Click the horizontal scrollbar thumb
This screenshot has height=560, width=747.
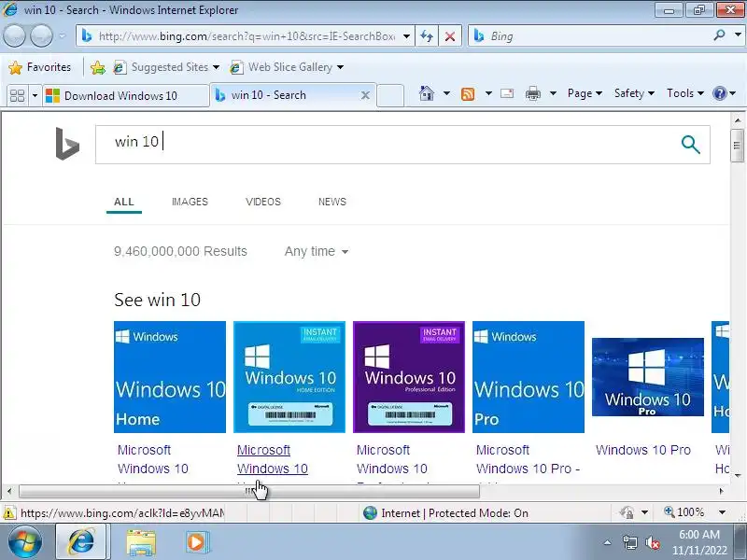coord(248,491)
